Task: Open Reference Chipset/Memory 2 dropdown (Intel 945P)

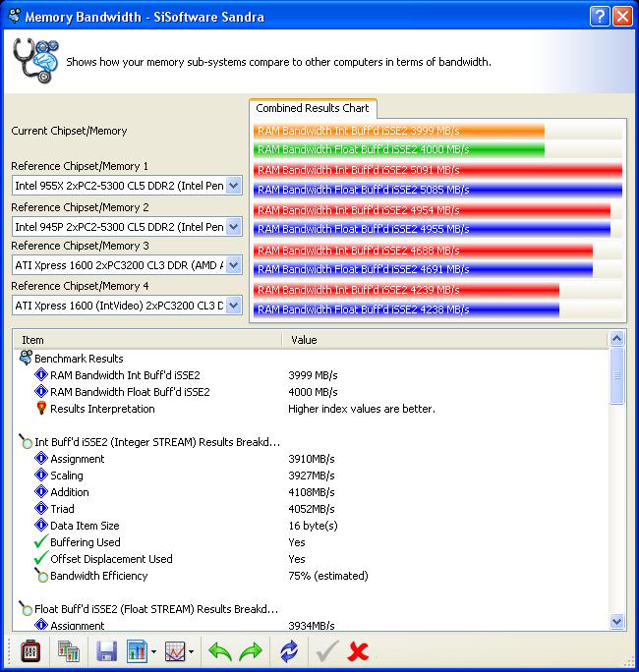Action: click(234, 227)
